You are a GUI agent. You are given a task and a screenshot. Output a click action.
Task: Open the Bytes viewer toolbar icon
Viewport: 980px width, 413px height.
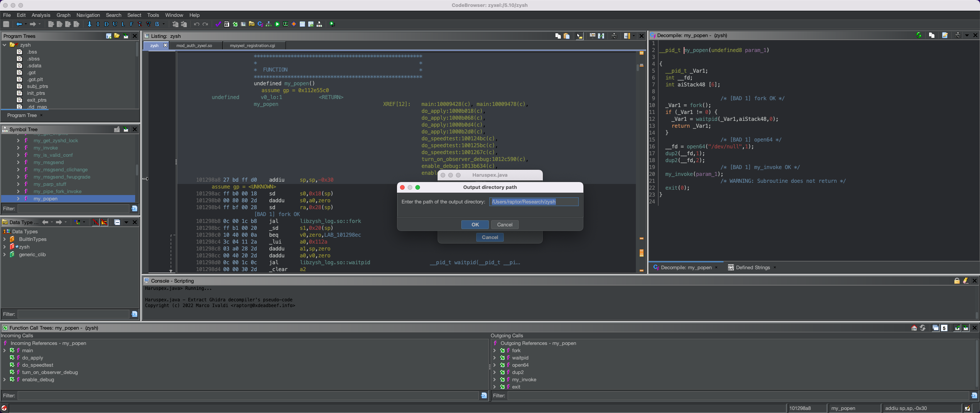(x=227, y=24)
